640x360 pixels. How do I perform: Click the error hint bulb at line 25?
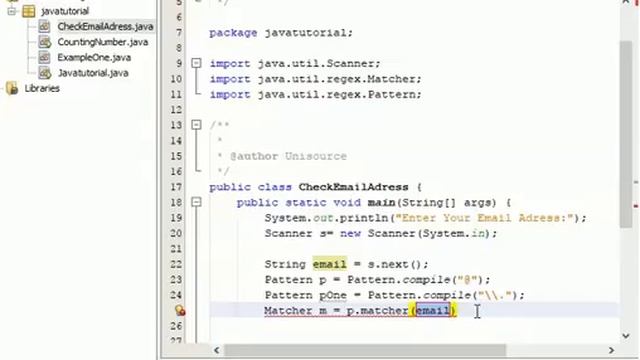(180, 311)
